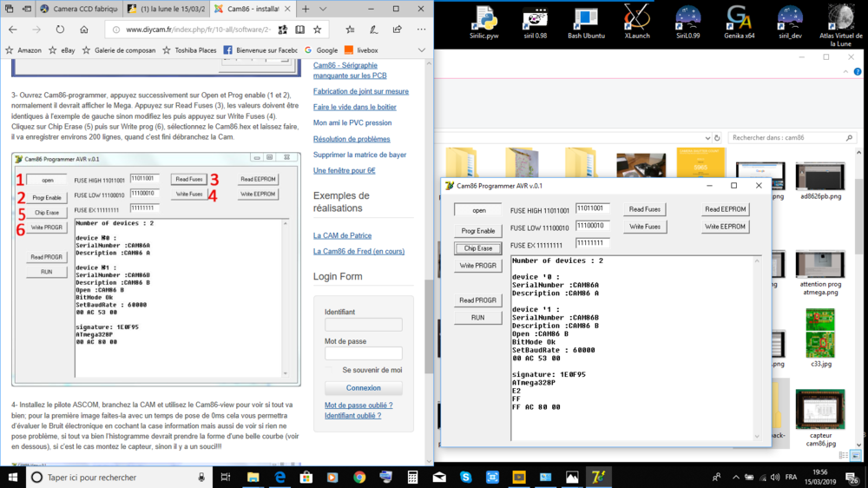Open eBay favorite in bookmarks bar
The image size is (868, 488).
[62, 49]
